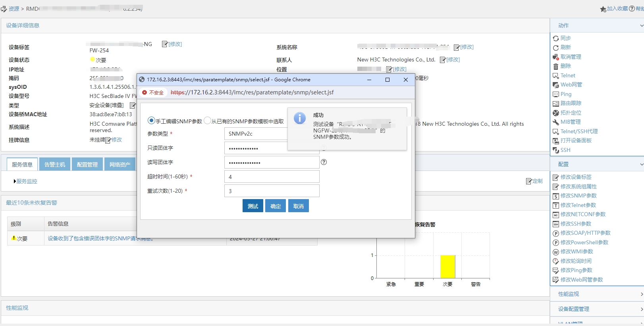Click the 修改PowerShell参数 icon
644x326 pixels.
tap(556, 243)
